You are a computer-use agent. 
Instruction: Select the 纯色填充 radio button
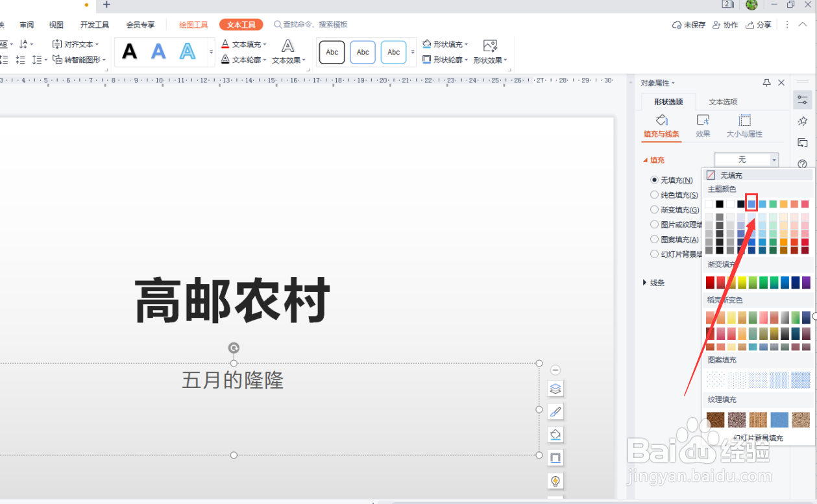[654, 194]
